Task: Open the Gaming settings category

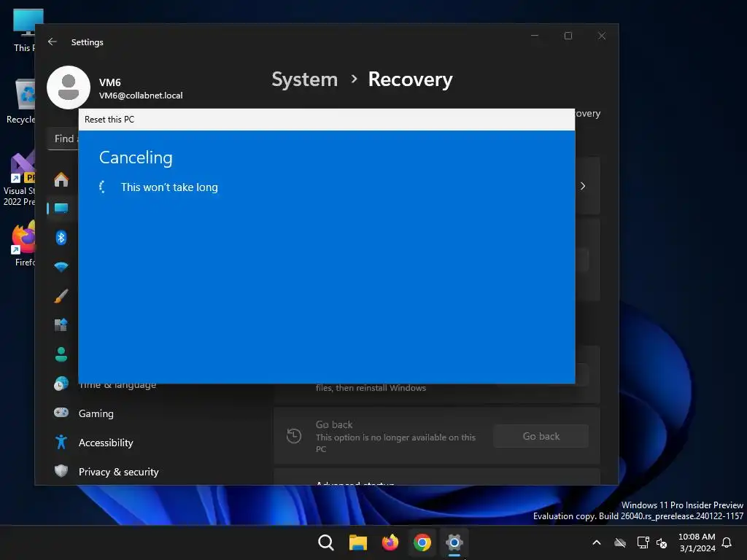Action: [x=96, y=413]
